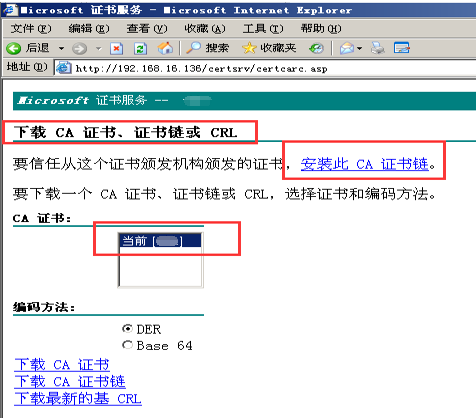Select the DER encoding radio button
476x418 pixels.
click(x=127, y=329)
